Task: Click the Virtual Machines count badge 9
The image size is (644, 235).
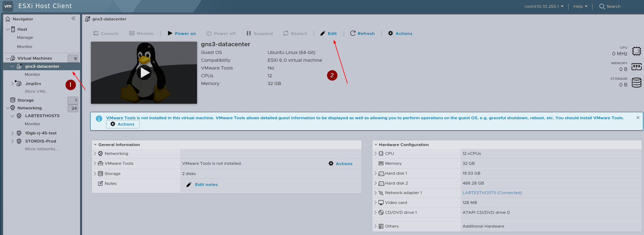Action: tap(73, 59)
